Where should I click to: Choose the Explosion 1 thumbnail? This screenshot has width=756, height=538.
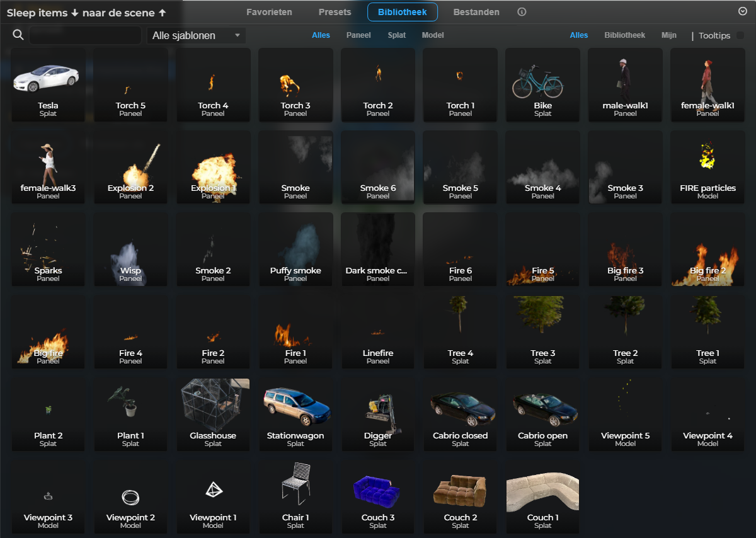[x=213, y=167]
